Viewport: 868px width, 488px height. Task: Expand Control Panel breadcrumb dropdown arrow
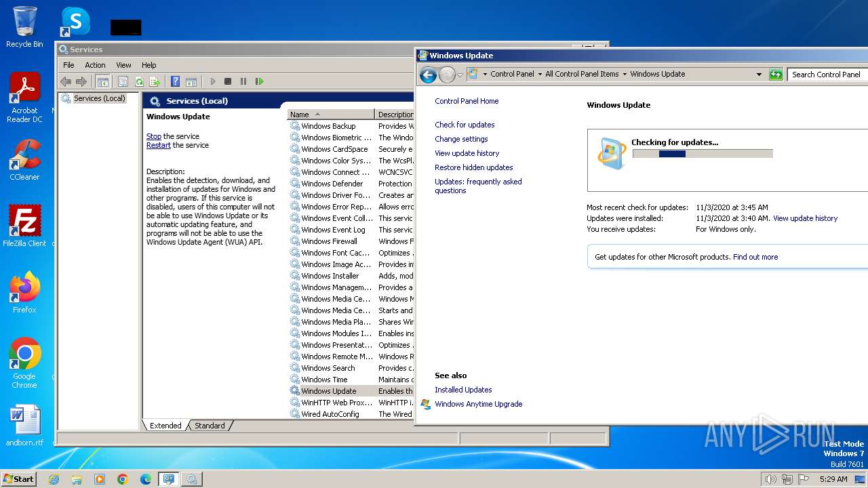click(x=540, y=75)
